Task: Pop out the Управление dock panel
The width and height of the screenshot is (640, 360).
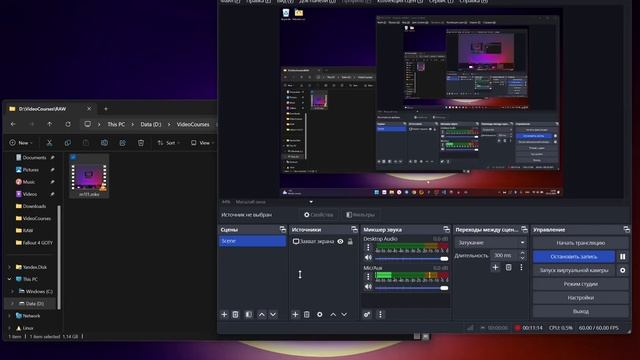Action: tap(626, 229)
